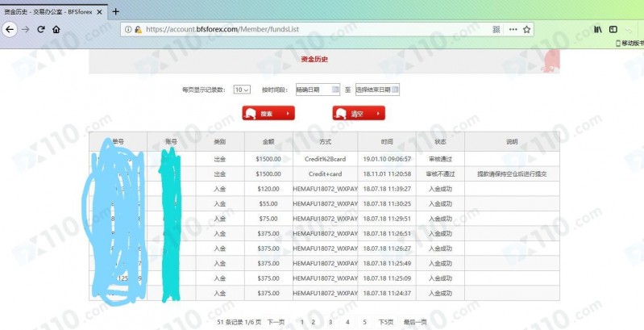644x330 pixels.
Task: Go to next page with 下一页
Action: [276, 322]
